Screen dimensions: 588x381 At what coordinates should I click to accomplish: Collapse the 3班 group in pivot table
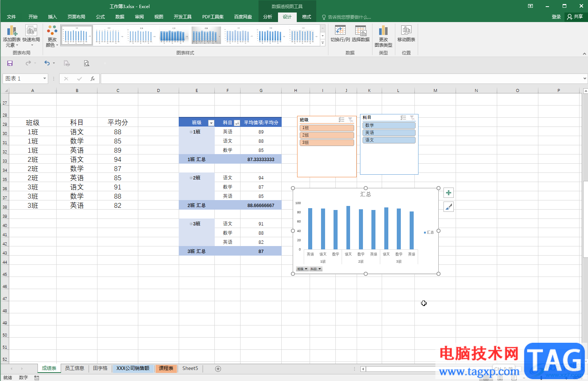pyautogui.click(x=191, y=224)
